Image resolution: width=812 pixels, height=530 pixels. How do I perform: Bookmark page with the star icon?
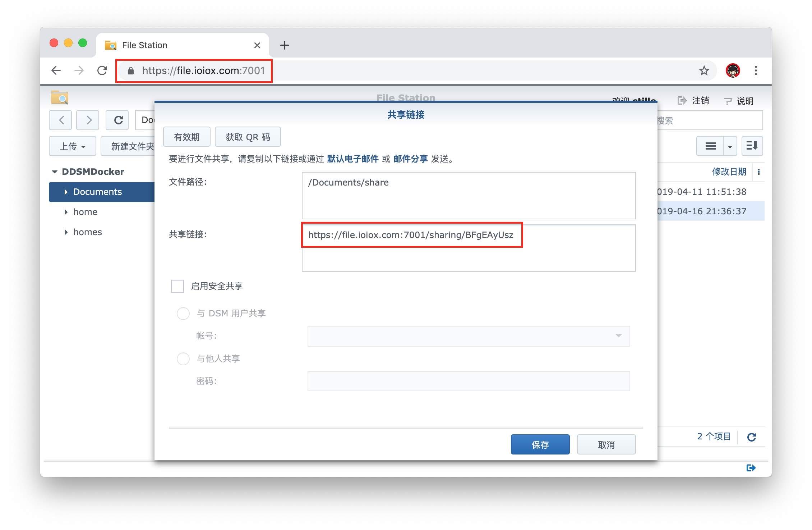(x=704, y=70)
